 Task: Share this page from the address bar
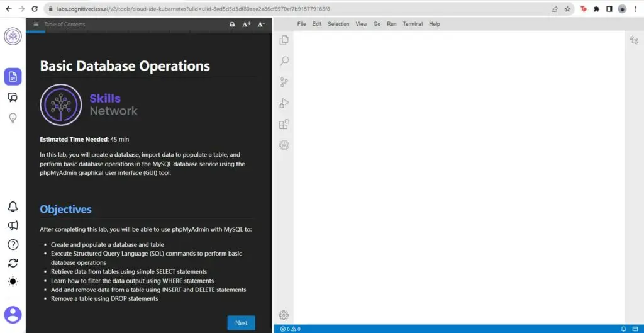[555, 9]
